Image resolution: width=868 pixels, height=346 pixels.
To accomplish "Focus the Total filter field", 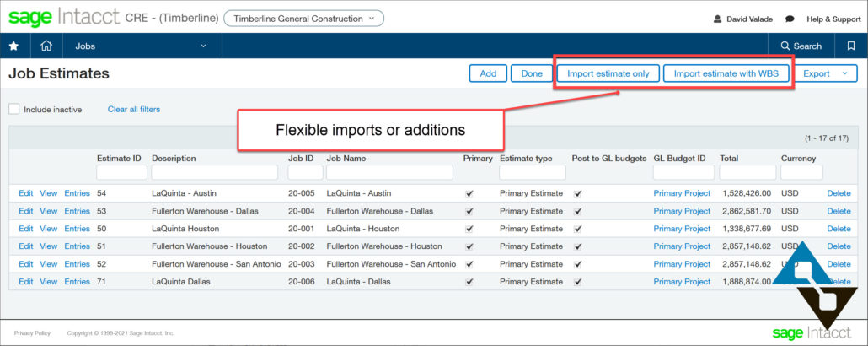I will [x=747, y=172].
